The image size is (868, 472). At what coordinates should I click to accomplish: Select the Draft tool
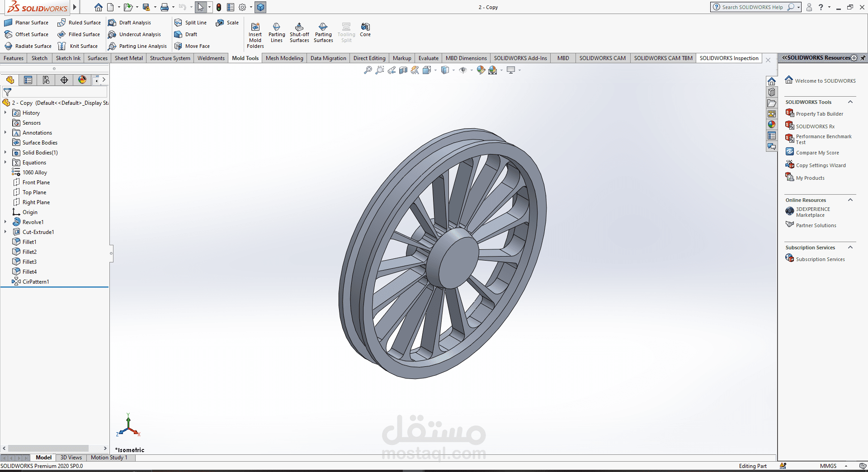(x=186, y=34)
